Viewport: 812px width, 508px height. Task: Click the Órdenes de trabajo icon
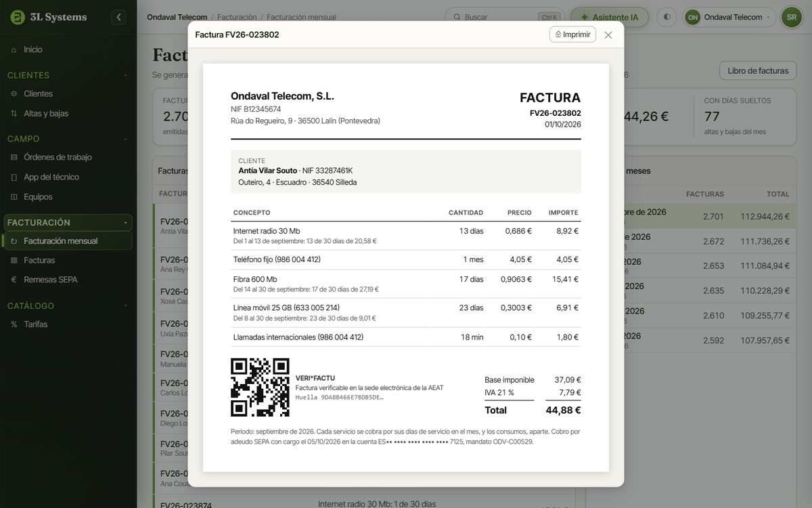click(x=14, y=157)
